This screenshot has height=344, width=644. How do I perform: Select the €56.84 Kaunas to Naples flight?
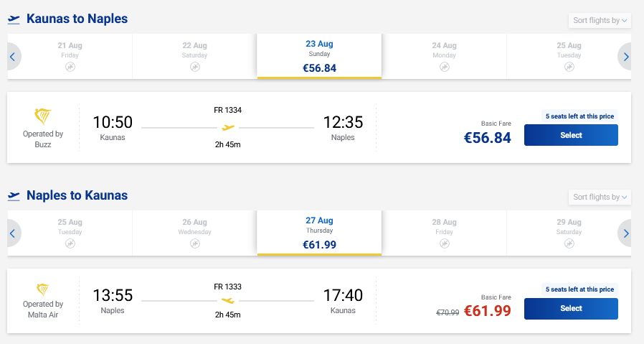point(571,135)
